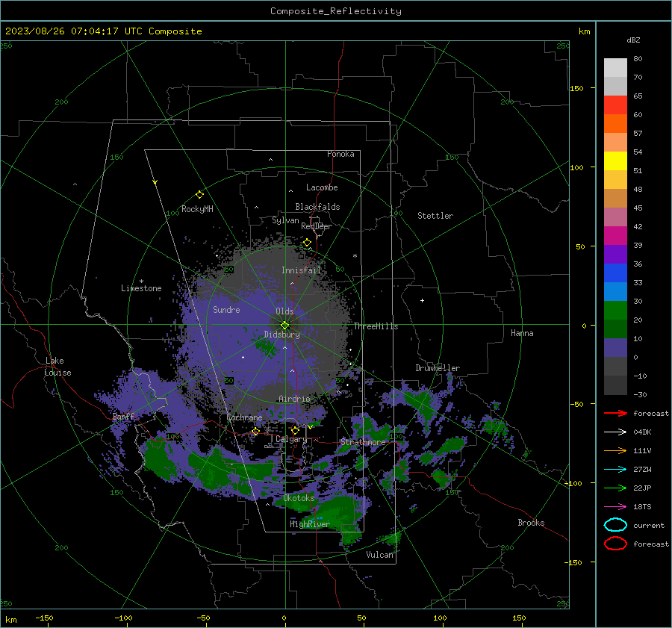Image resolution: width=672 pixels, height=628 pixels.
Task: Click the Brooks city label
Action: point(531,523)
